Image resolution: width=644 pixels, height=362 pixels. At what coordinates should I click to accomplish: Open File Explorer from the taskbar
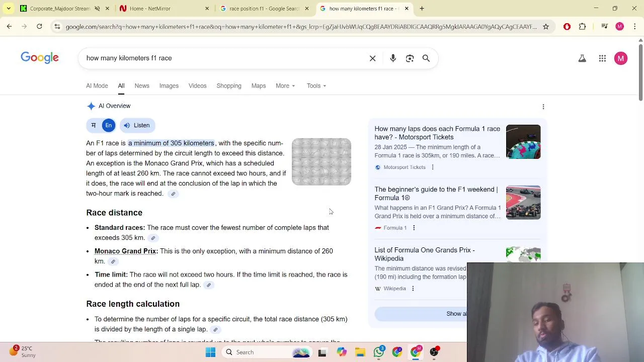360,352
